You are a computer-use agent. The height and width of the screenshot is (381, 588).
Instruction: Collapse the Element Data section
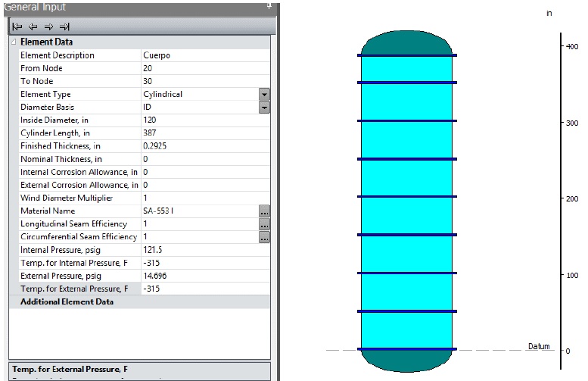14,42
